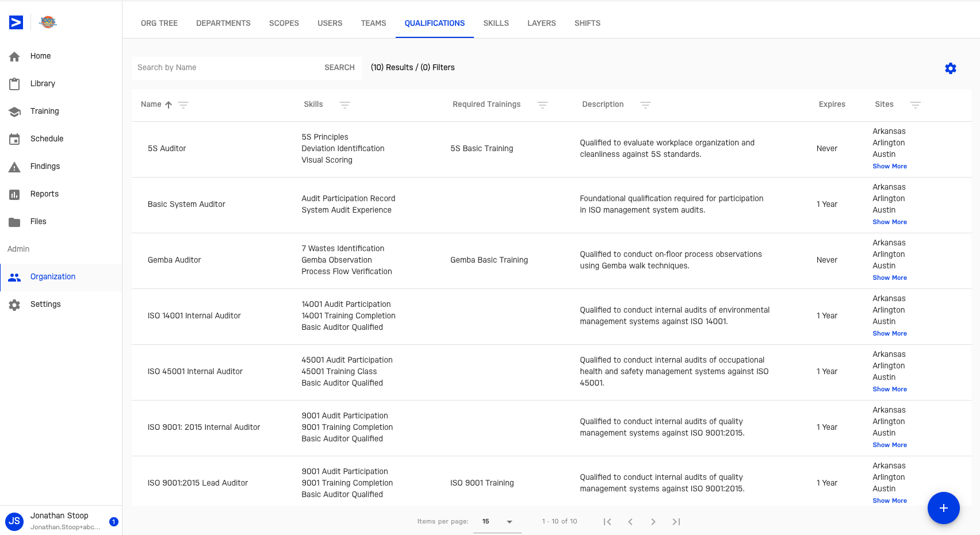This screenshot has width=980, height=535.
Task: Show more sites for ISO 45001 Internal Auditor
Action: click(890, 390)
